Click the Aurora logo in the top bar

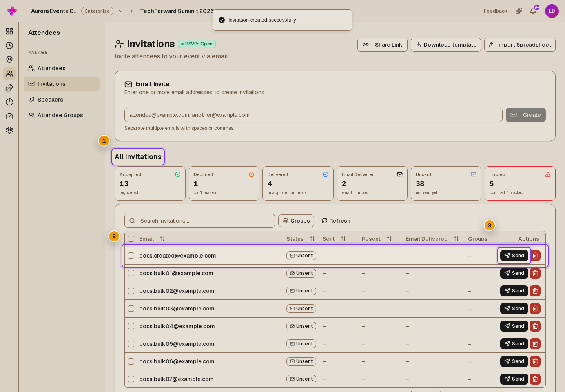[x=12, y=11]
